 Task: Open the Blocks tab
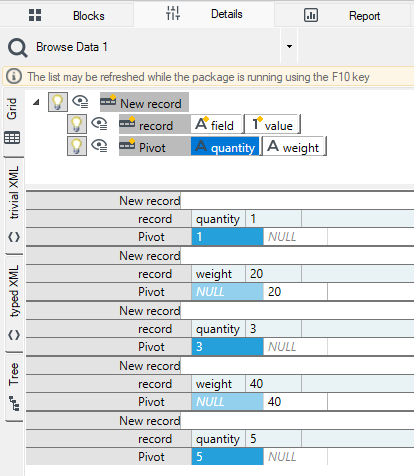coord(67,15)
